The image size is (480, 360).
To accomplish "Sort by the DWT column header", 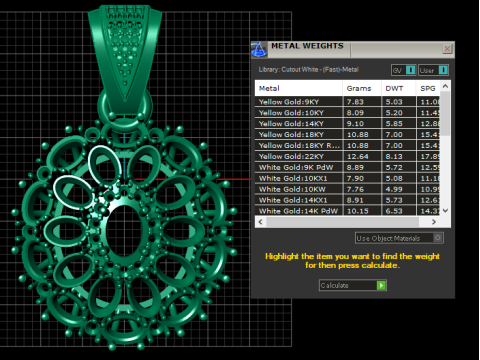I will (x=399, y=88).
